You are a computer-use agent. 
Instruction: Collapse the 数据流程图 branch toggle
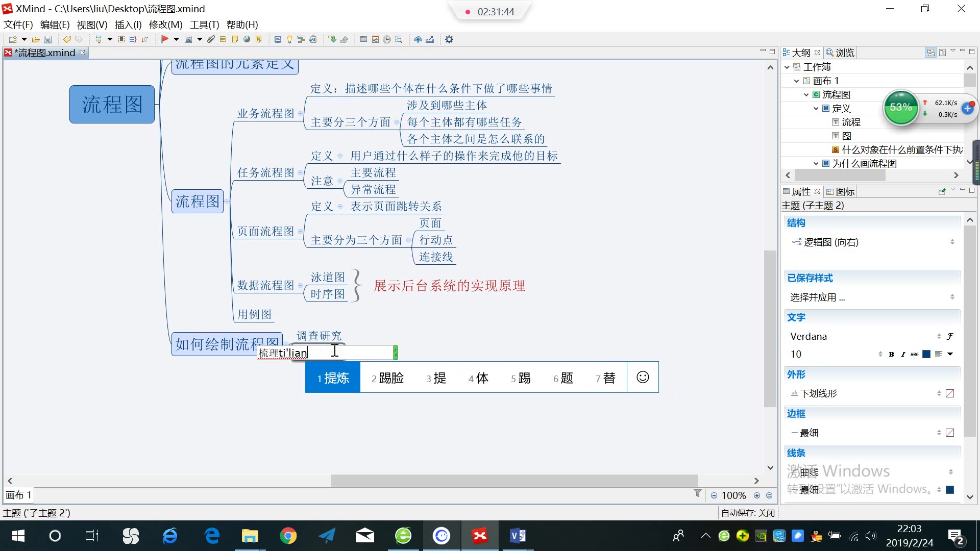tap(300, 285)
